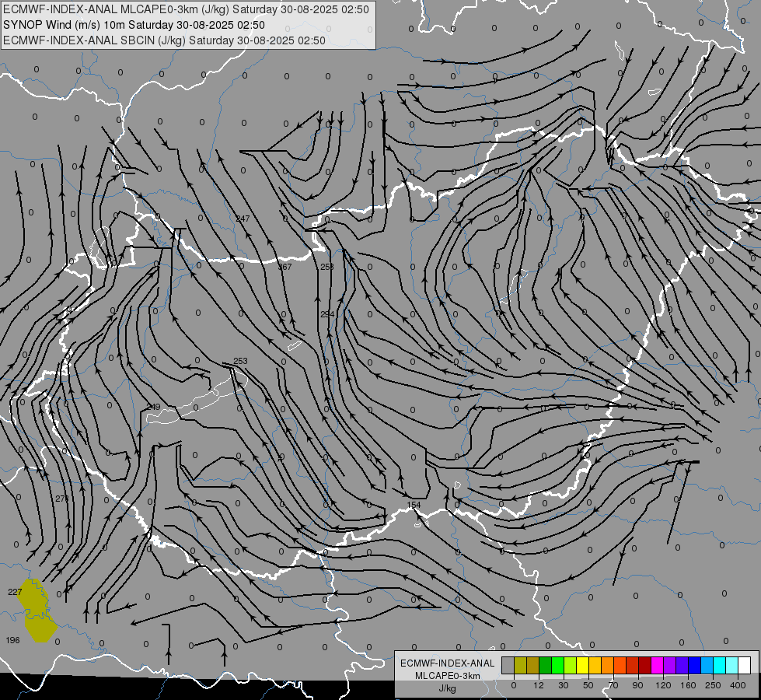761x700 pixels.
Task: Click the orange legend swatch before 70
Action: click(x=608, y=665)
